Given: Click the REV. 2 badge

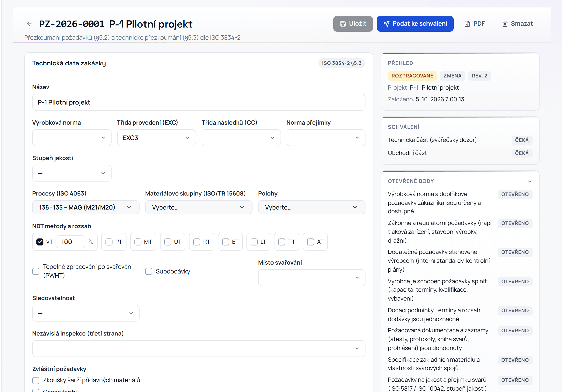Looking at the screenshot, I should 479,76.
